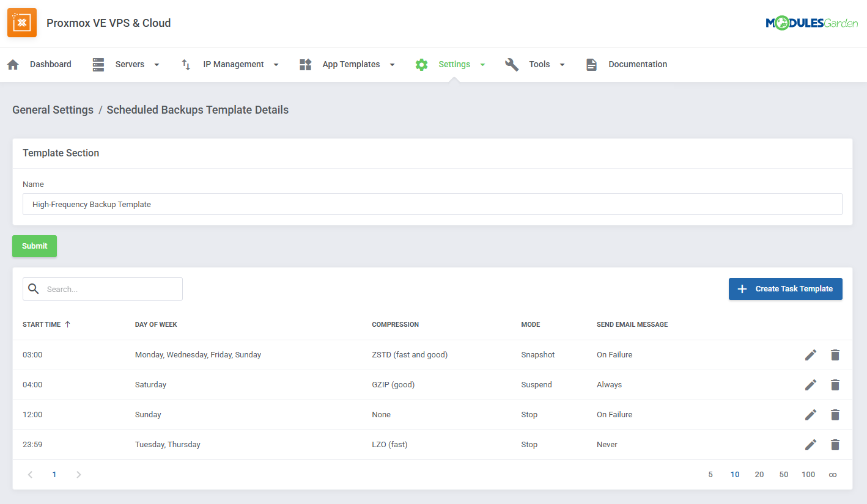The height and width of the screenshot is (504, 867).
Task: Click the Documentation page icon
Action: click(x=591, y=64)
